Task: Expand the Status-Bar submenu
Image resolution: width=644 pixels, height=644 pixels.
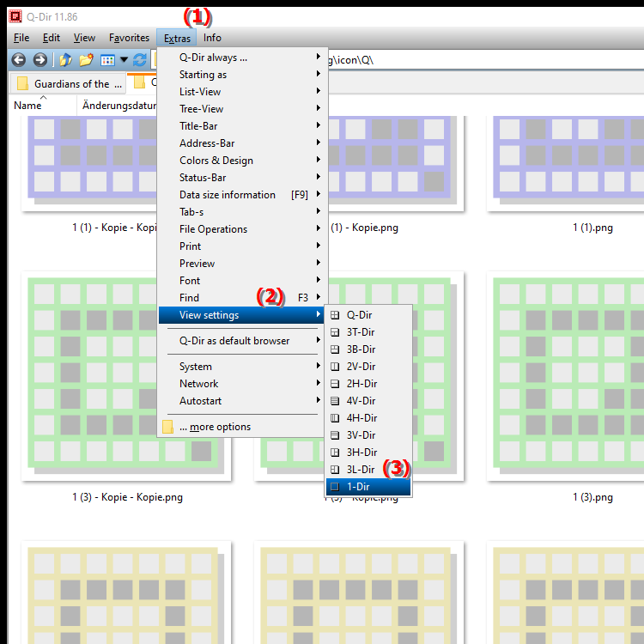Action: [x=242, y=178]
